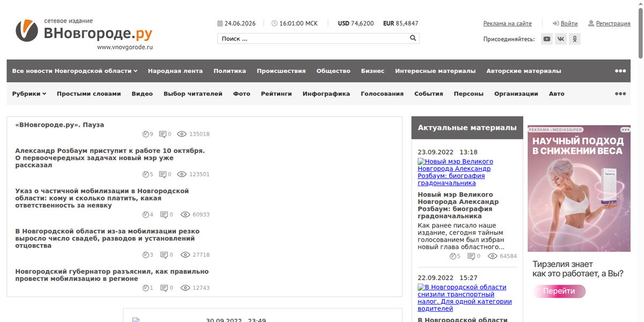Viewport: 644px width, 322px height.
Task: Open Интересные материалы in the menu
Action: point(435,71)
